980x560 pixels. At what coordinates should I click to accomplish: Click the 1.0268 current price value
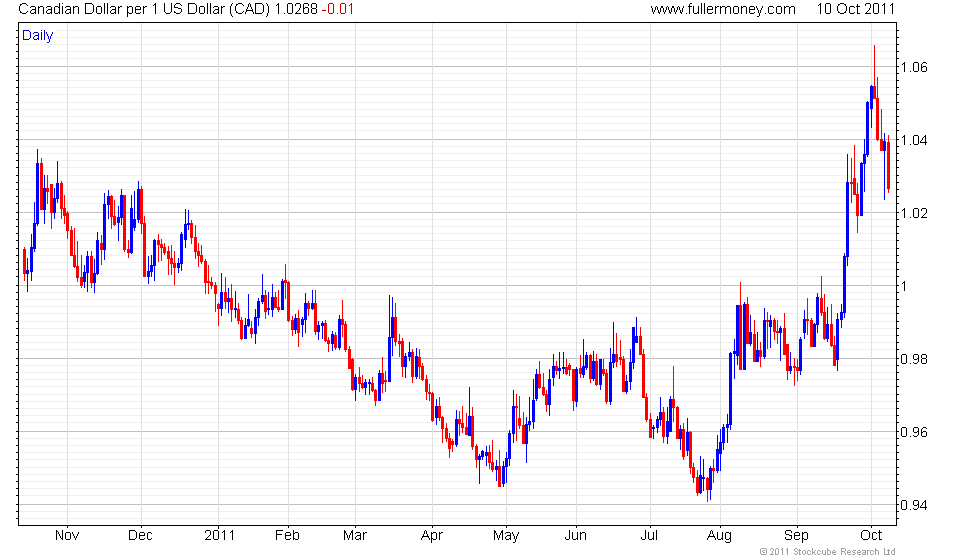(296, 9)
